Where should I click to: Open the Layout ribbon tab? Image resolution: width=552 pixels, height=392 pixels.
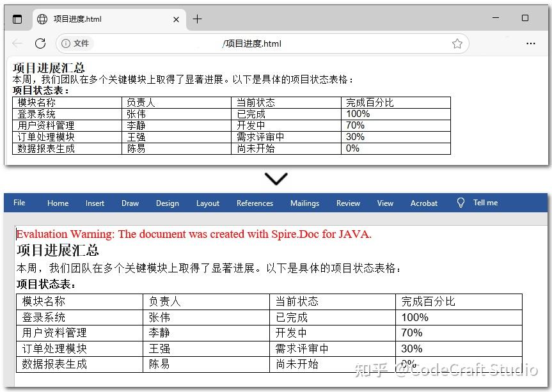[207, 203]
